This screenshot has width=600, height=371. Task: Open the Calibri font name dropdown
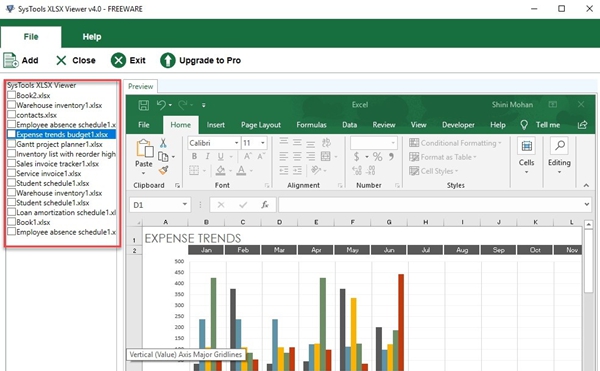[x=236, y=143]
